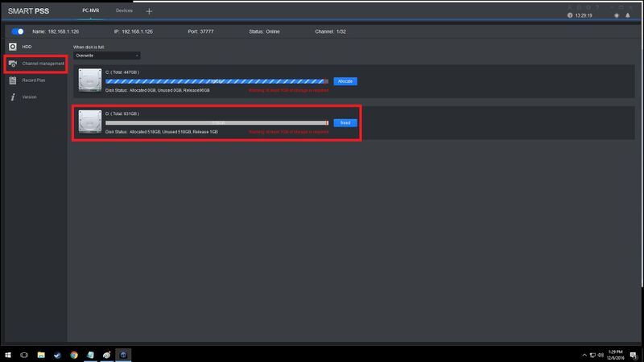Click Allocate button for C: drive
Viewport: 644px width, 362px height.
(345, 81)
